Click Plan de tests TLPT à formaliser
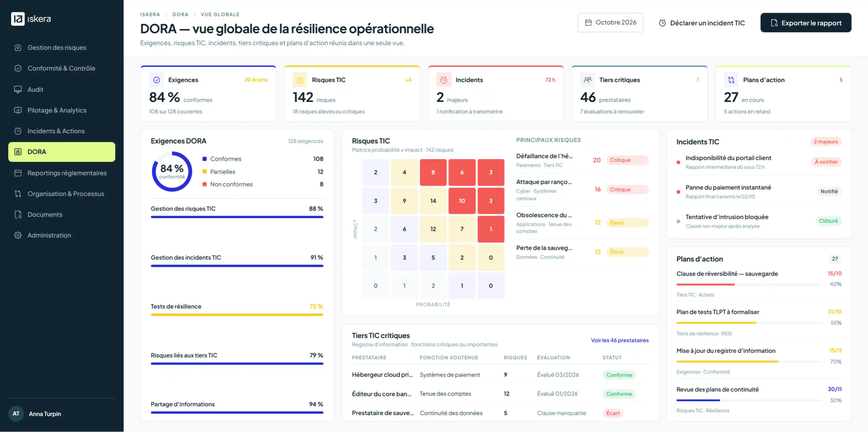Viewport: 868px width, 432px height. 717,312
